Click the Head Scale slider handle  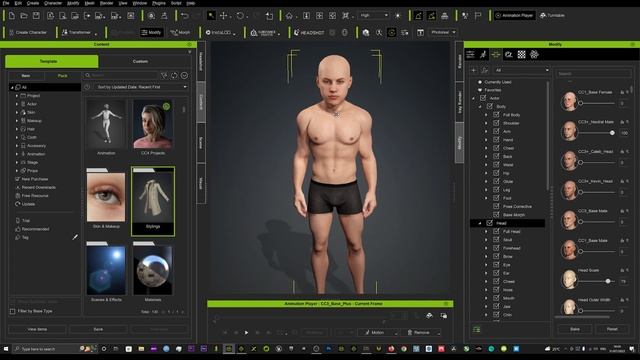pos(608,281)
